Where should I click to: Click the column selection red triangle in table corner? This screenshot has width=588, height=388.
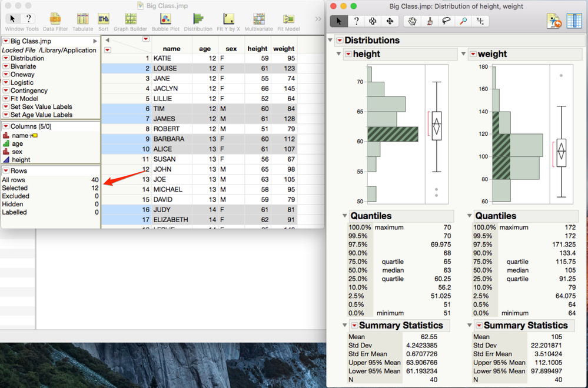tap(146, 39)
